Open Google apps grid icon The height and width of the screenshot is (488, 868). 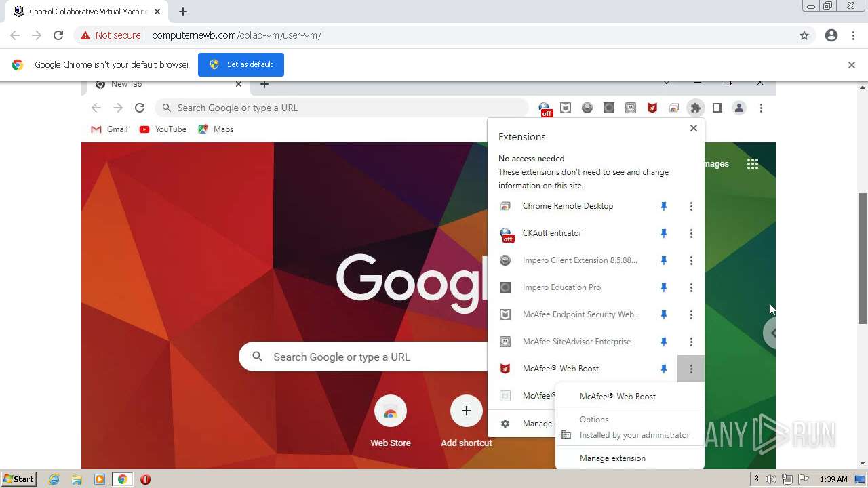coord(753,164)
